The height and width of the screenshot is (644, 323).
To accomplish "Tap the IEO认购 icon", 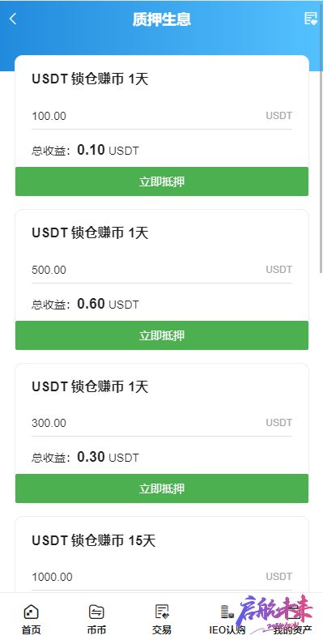I will click(x=227, y=612).
